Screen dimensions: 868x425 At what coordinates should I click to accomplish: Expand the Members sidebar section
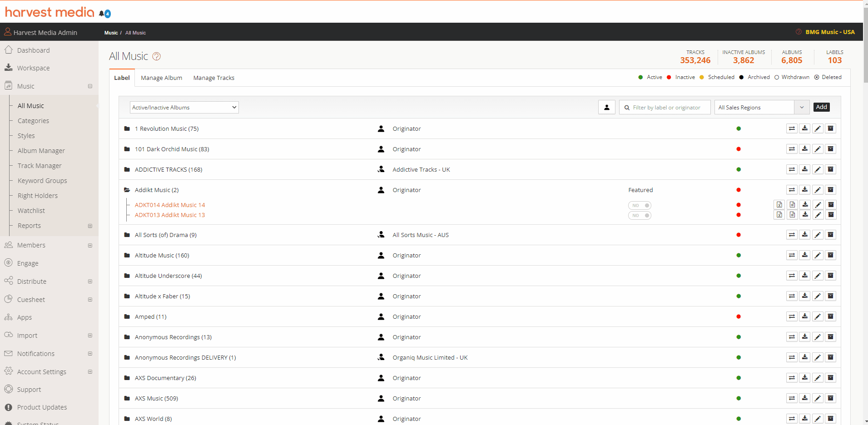click(x=90, y=245)
